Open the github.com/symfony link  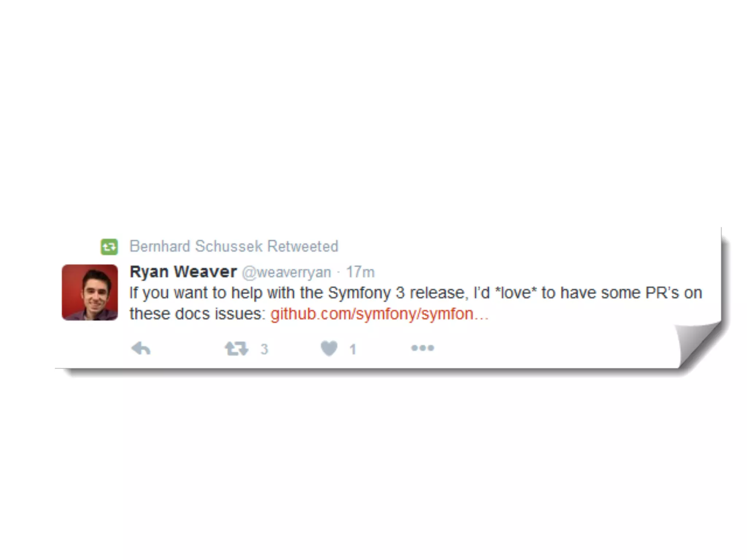click(x=379, y=314)
